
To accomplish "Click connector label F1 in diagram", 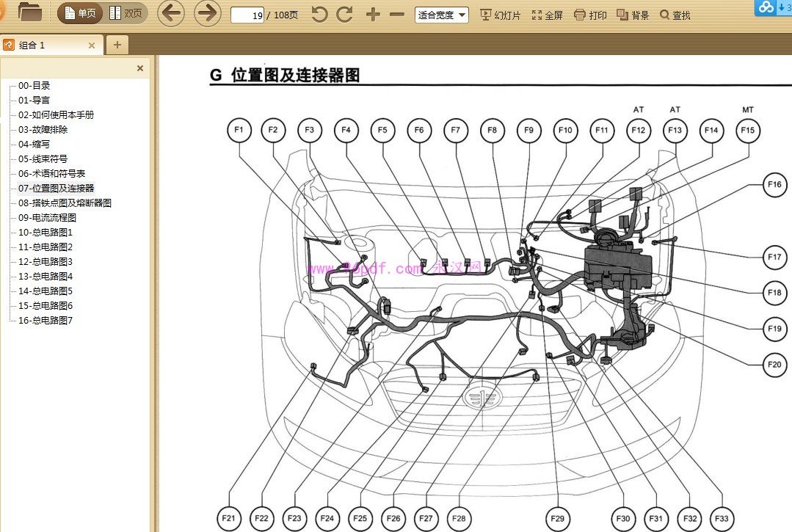I will coord(239,130).
